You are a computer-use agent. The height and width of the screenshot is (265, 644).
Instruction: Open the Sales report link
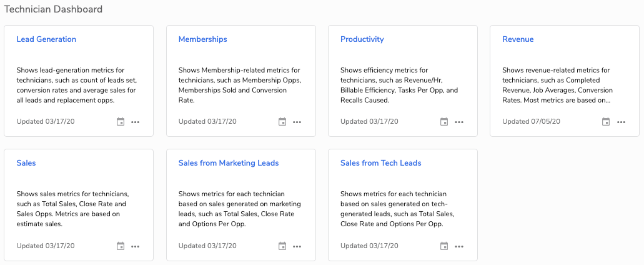26,163
